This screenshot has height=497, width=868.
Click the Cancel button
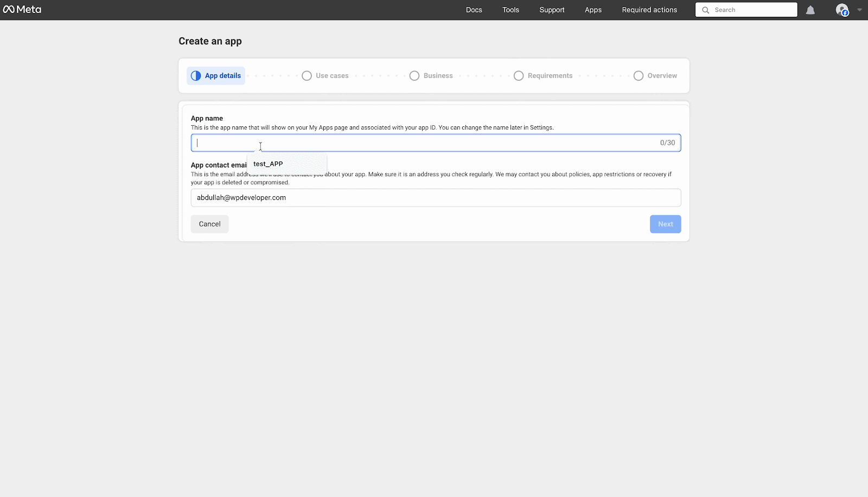point(209,223)
